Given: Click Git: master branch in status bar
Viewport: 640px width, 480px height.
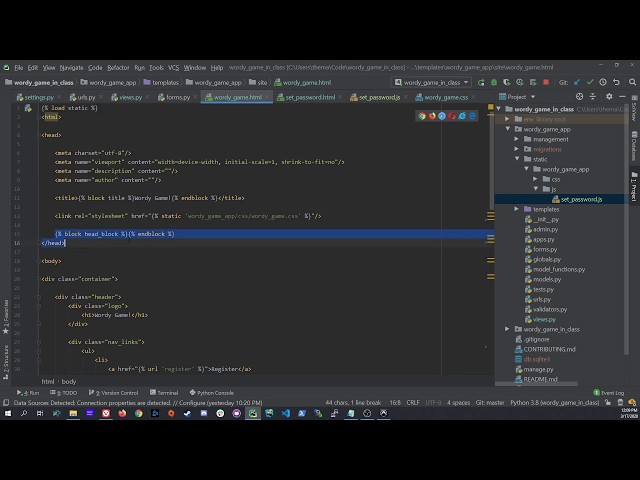Looking at the screenshot, I should 490,403.
